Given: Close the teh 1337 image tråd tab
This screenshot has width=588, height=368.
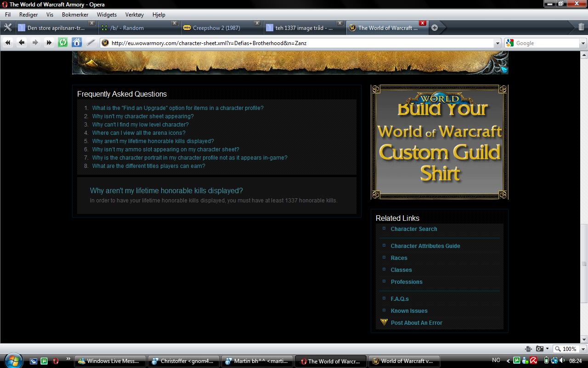Looking at the screenshot, I should pos(340,23).
